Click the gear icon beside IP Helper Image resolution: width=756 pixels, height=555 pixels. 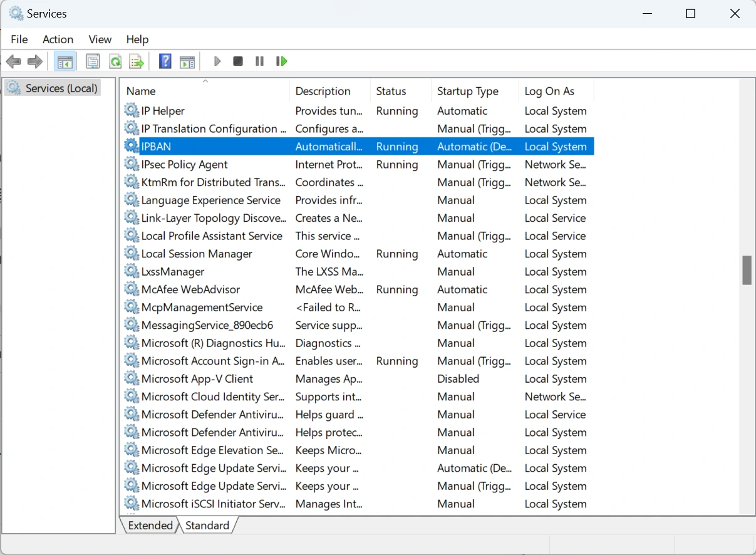[131, 111]
